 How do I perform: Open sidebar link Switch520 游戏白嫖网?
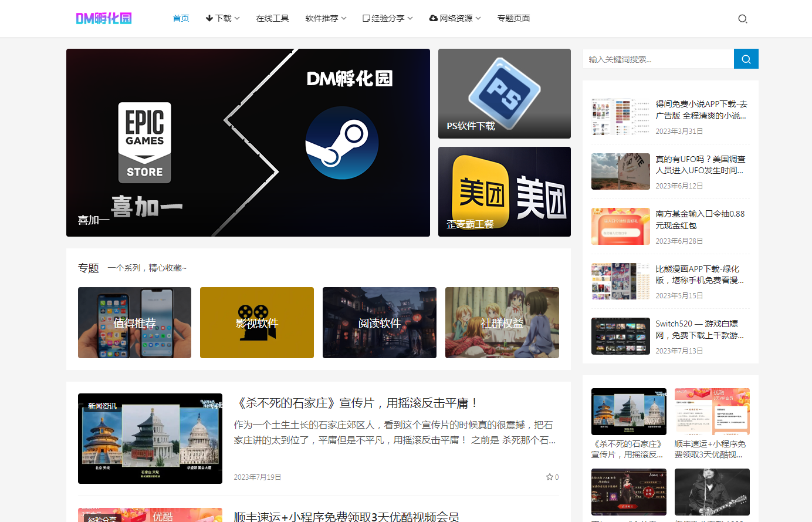700,329
